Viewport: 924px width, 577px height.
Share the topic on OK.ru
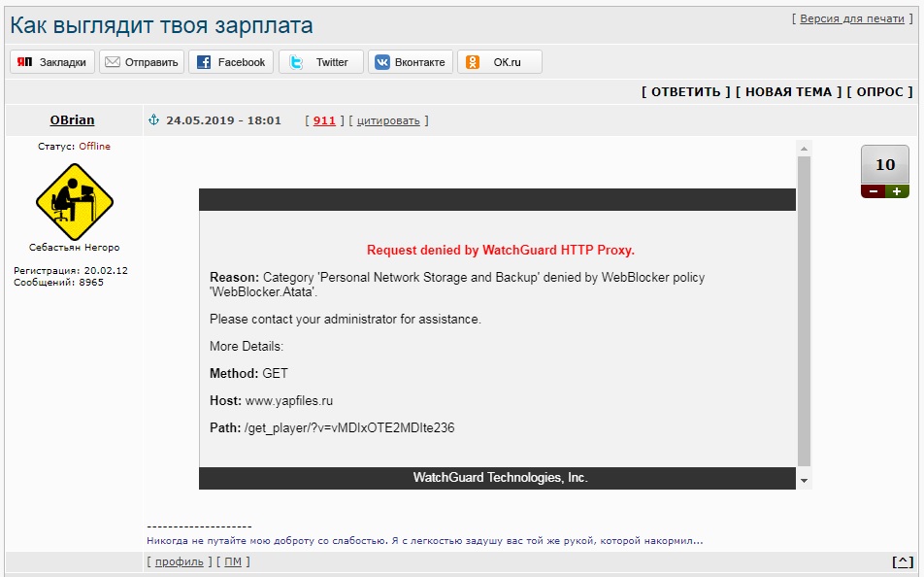pyautogui.click(x=500, y=62)
